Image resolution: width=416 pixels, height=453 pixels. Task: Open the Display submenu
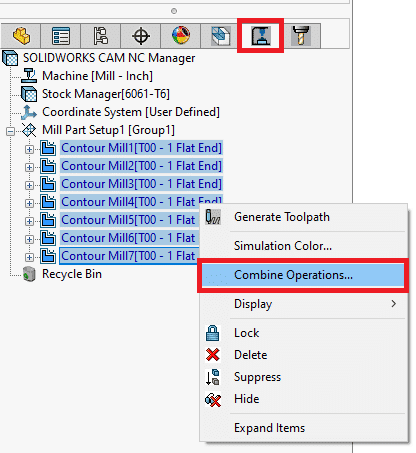coord(303,304)
